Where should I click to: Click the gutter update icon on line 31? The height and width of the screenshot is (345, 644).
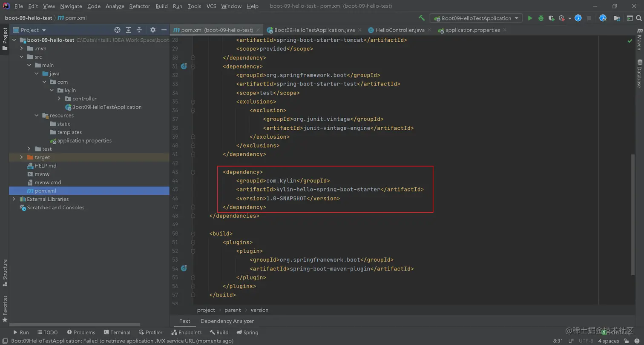coord(184,66)
